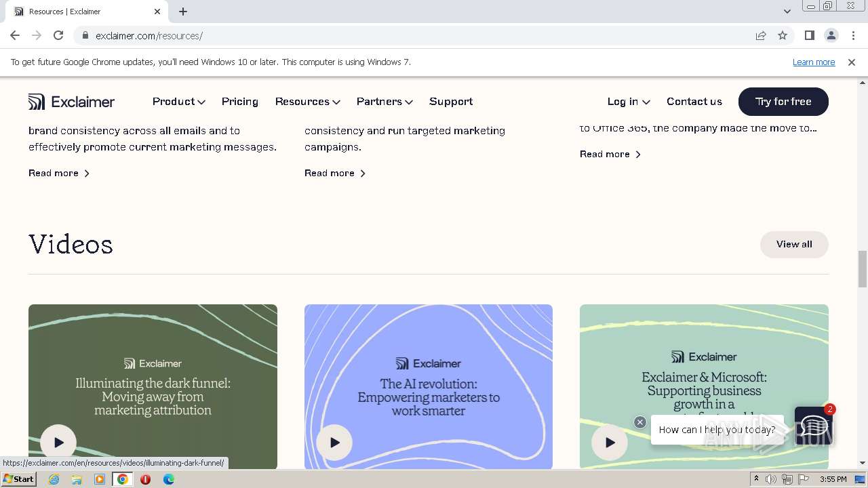Viewport: 868px width, 488px height.
Task: Open Learn more about Chrome updates
Action: (x=814, y=62)
